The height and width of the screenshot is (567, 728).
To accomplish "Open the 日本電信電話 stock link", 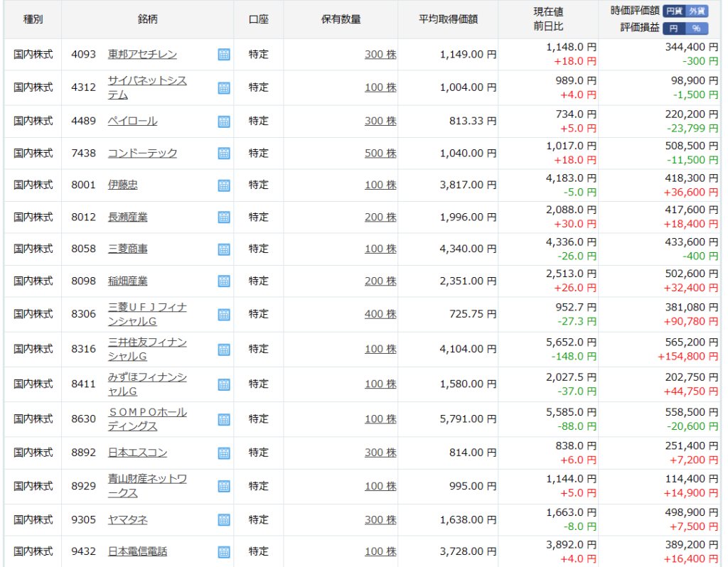I will point(137,551).
